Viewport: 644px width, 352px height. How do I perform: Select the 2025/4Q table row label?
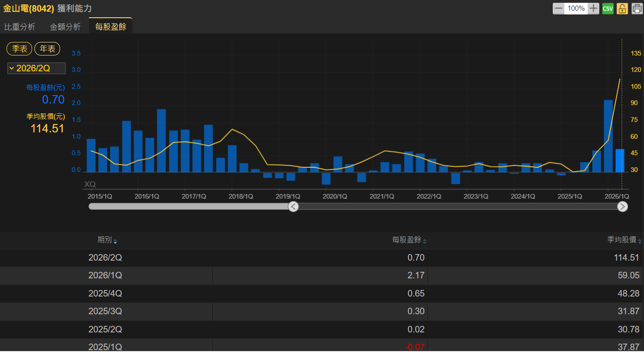click(x=105, y=294)
